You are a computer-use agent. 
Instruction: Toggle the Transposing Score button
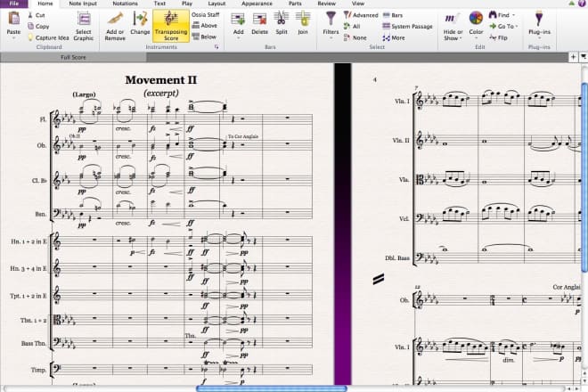click(171, 26)
